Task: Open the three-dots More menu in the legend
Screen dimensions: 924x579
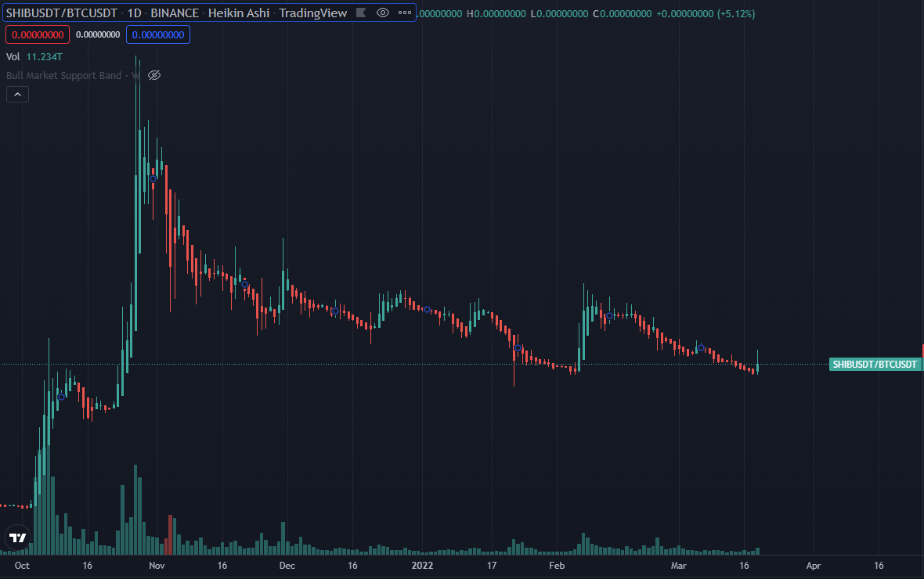Action: pyautogui.click(x=405, y=13)
